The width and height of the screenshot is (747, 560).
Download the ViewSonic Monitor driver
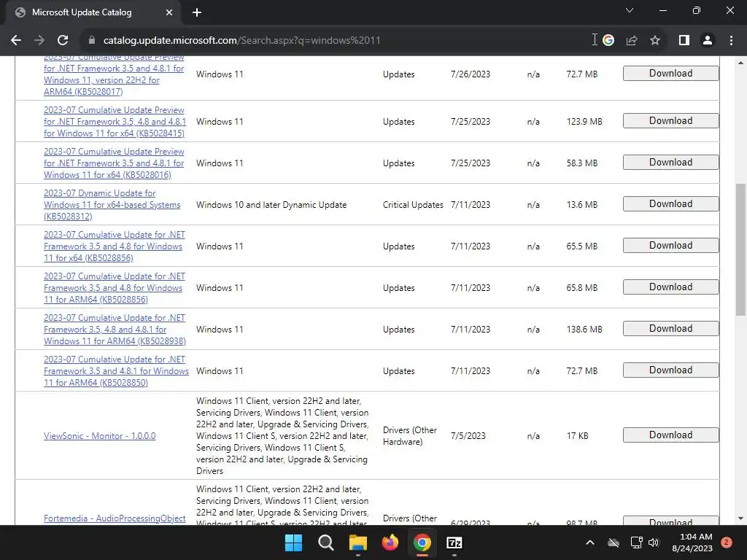coord(671,435)
